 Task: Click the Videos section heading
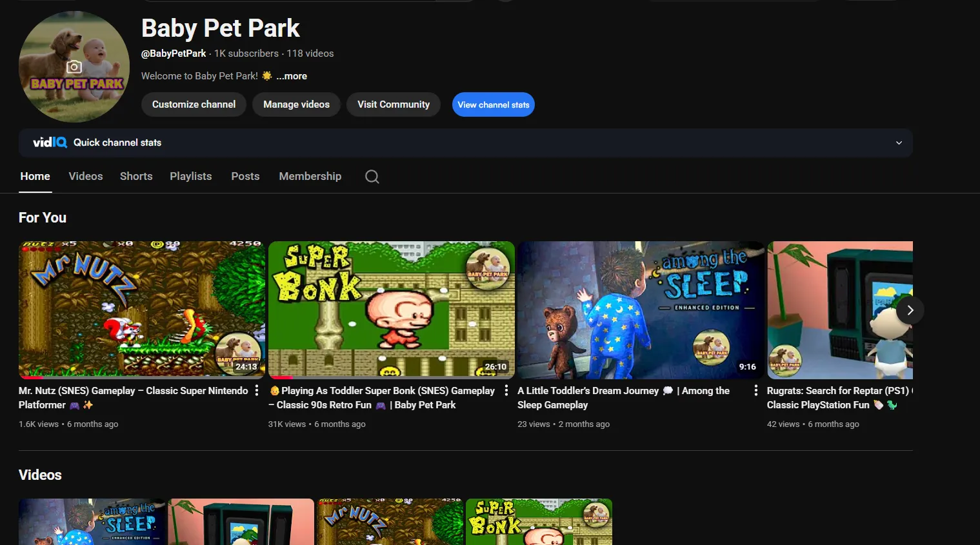tap(40, 475)
